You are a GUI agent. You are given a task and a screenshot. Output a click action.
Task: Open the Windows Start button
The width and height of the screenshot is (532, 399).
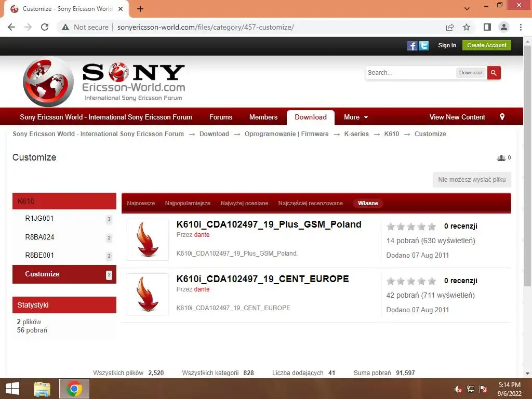click(12, 389)
